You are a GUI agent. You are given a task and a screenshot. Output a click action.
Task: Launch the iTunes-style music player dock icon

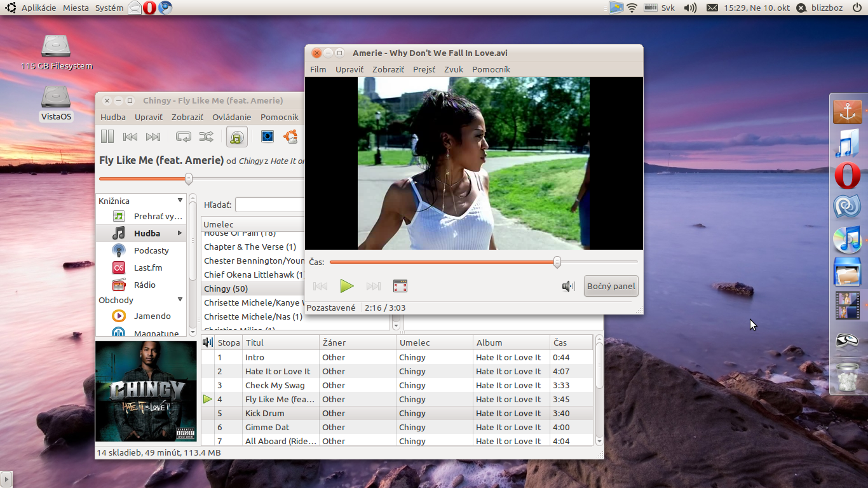pyautogui.click(x=848, y=240)
